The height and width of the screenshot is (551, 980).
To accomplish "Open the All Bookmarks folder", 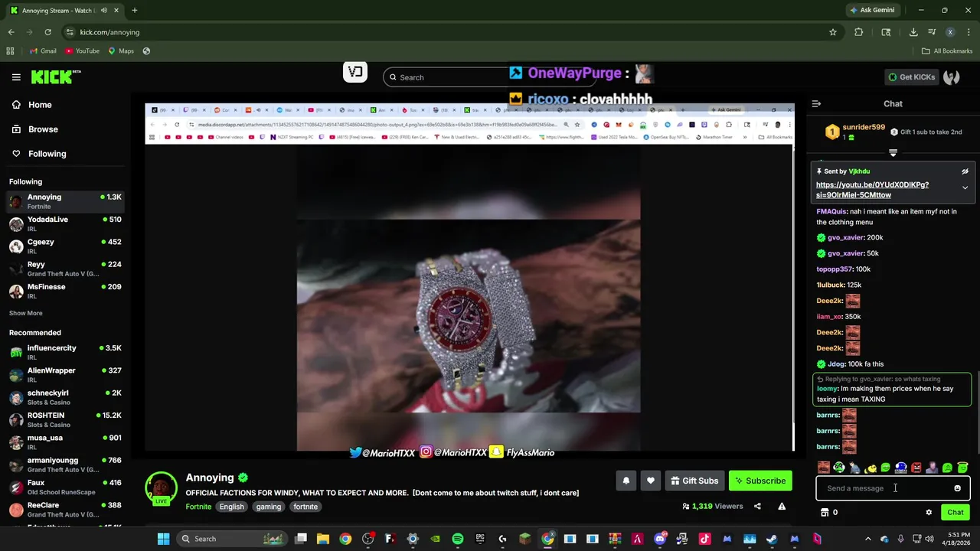I will point(947,51).
